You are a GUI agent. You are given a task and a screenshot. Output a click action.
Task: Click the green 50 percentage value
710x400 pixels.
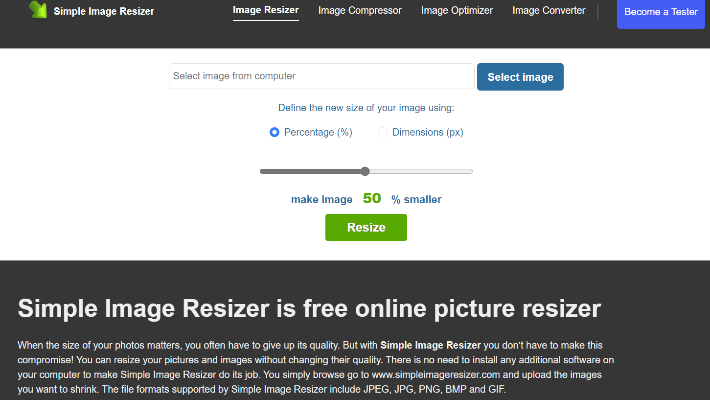point(372,198)
